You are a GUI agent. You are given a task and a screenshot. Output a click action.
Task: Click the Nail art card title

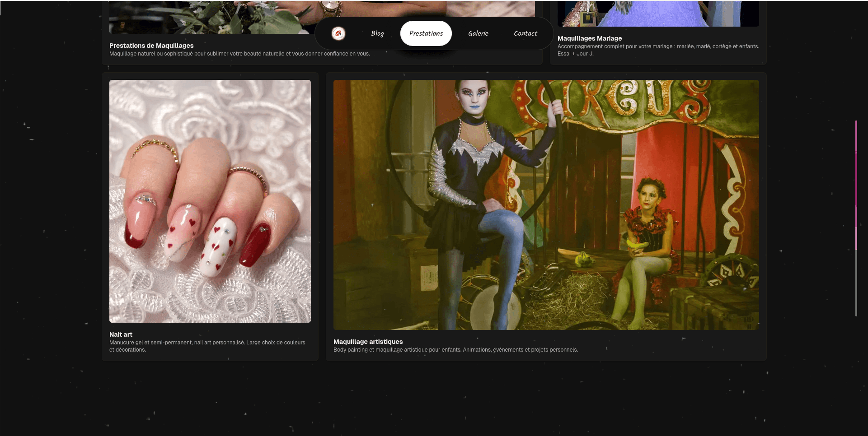click(121, 334)
